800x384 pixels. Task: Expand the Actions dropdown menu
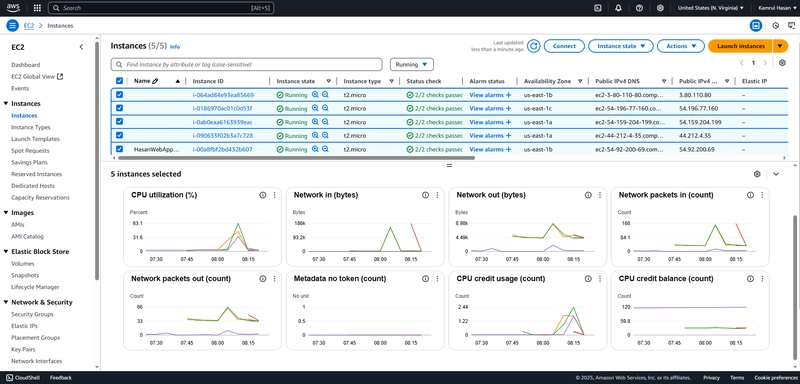681,46
